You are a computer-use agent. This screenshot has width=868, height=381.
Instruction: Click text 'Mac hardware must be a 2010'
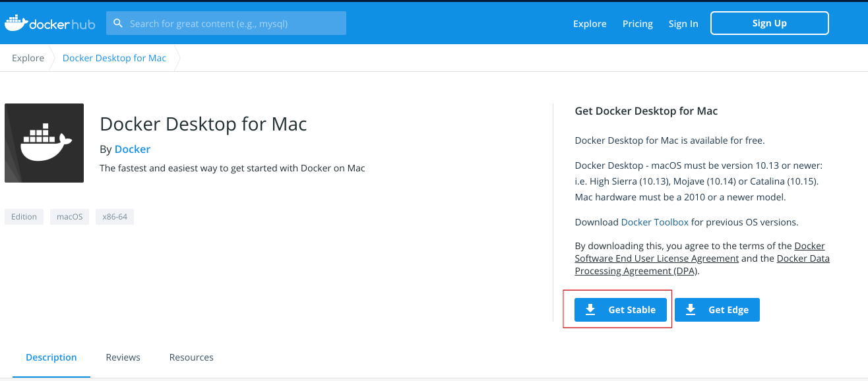coord(639,197)
